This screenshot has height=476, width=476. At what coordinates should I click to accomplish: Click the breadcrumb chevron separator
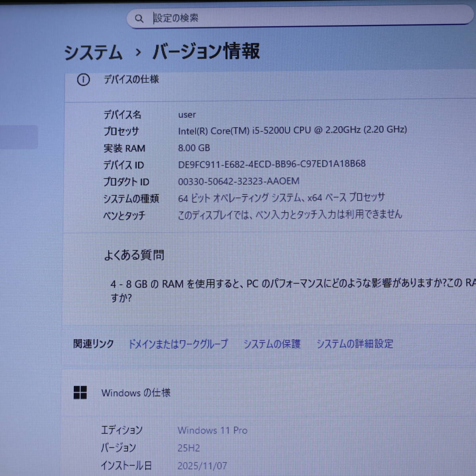pos(138,52)
